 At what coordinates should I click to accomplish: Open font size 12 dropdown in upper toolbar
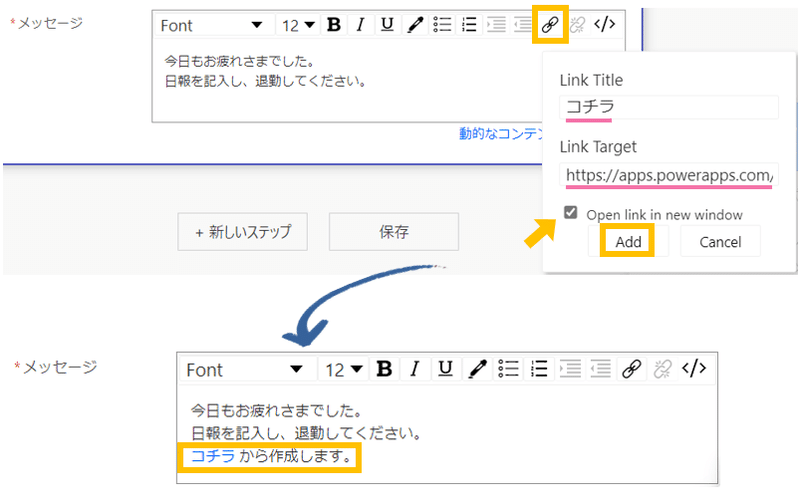298,25
